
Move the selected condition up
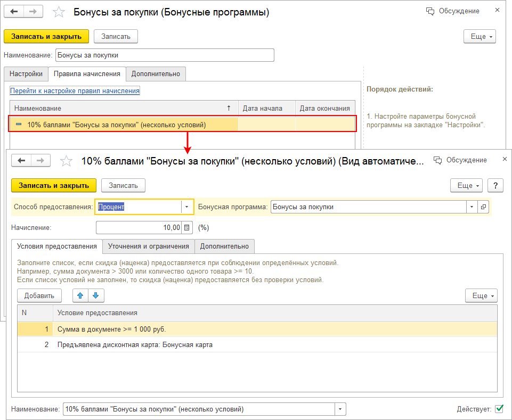(x=80, y=295)
